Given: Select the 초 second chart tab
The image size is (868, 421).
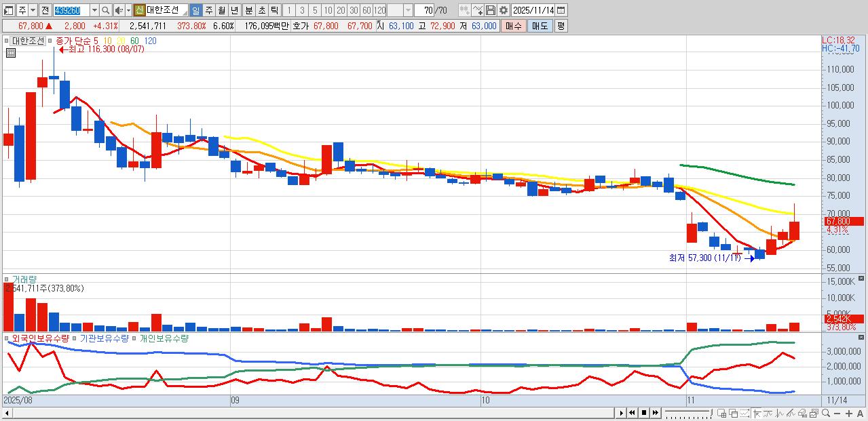Looking at the screenshot, I should (261, 10).
